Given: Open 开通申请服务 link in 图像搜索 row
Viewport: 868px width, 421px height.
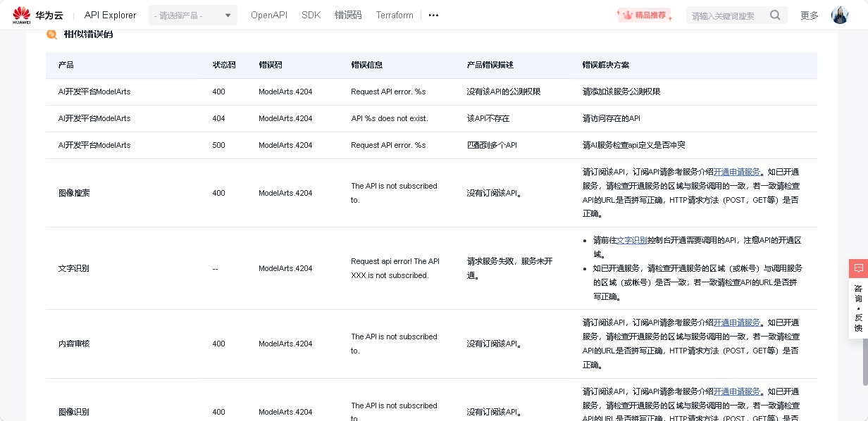Looking at the screenshot, I should click(737, 172).
